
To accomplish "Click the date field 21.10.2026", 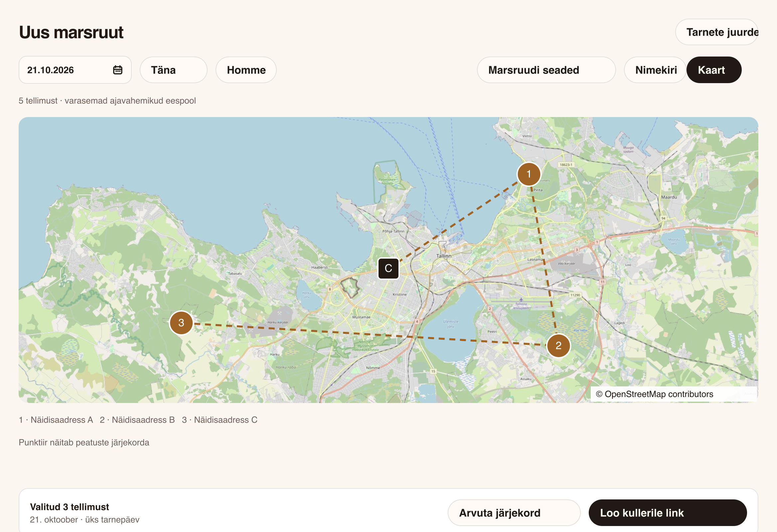I will [75, 70].
